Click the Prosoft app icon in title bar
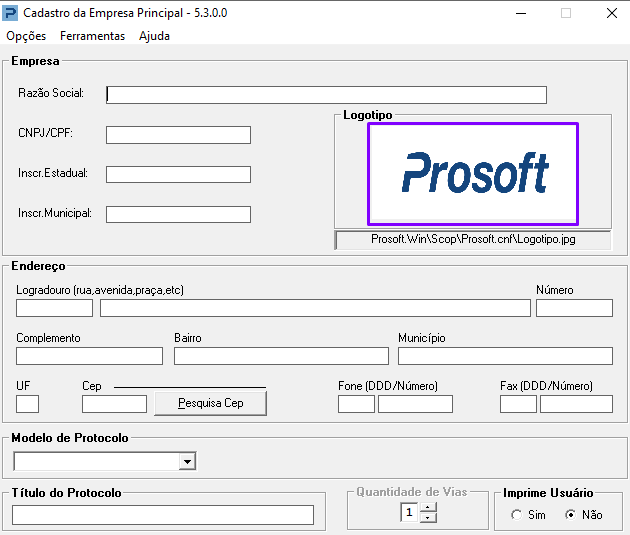The image size is (630, 535). (x=10, y=13)
